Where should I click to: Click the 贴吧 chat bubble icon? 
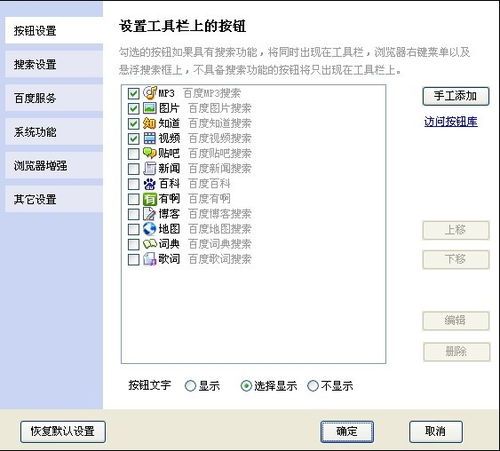tap(150, 153)
